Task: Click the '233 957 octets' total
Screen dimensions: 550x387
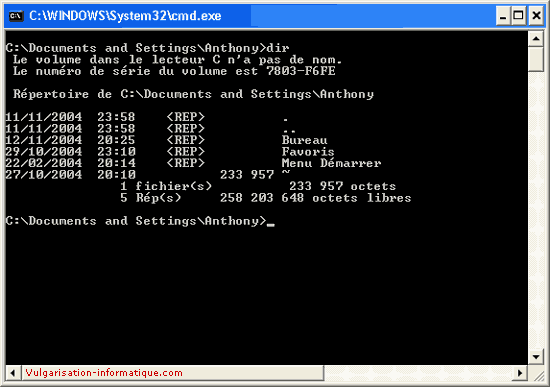Action: (x=343, y=186)
